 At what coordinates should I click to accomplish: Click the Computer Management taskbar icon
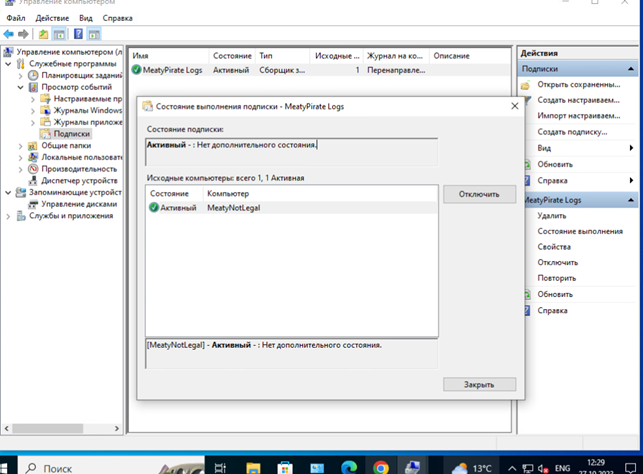[x=413, y=467]
